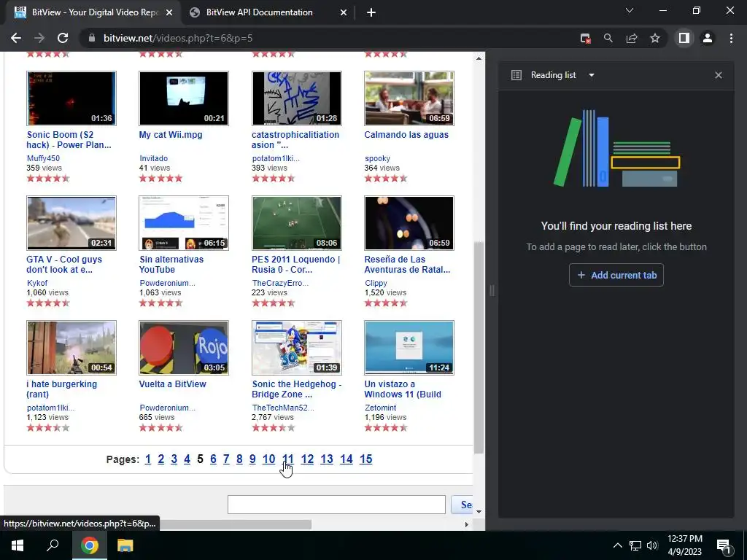Viewport: 747px width, 560px height.
Task: Open the Chrome profile icon
Action: (708, 38)
